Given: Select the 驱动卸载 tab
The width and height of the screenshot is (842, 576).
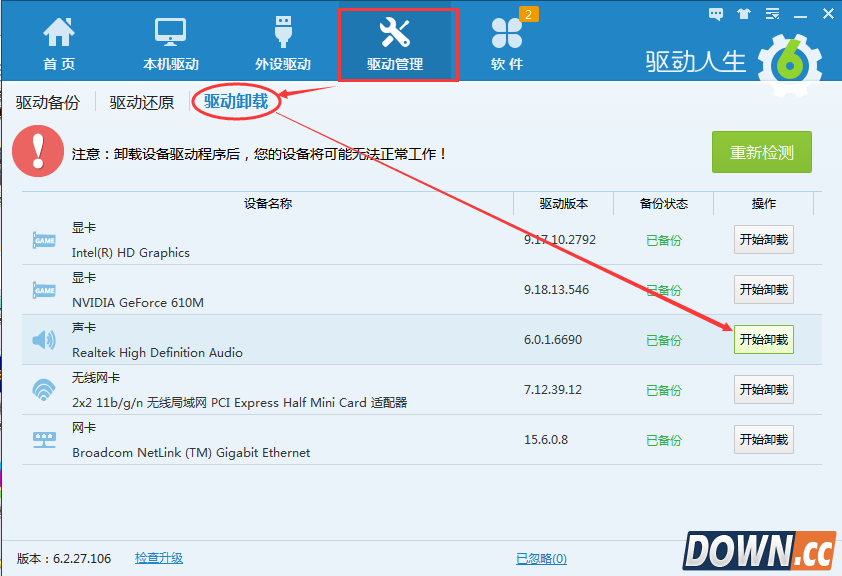Looking at the screenshot, I should [x=236, y=101].
